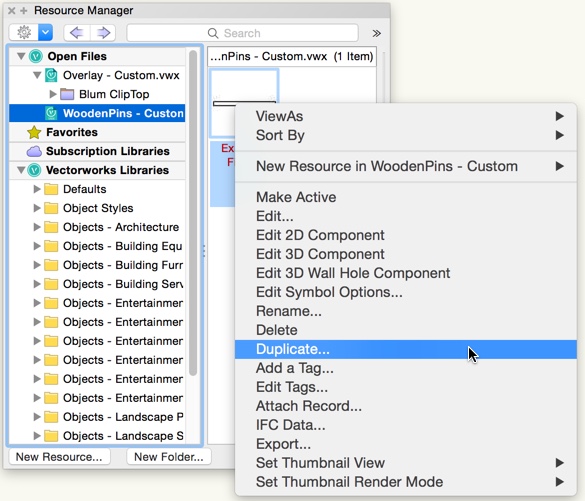585x501 pixels.
Task: Open Subscription Libraries cloud icon
Action: 34,151
